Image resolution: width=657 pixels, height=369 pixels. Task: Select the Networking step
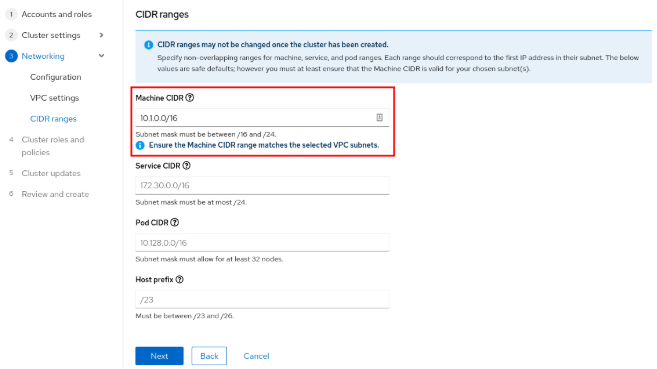(43, 56)
